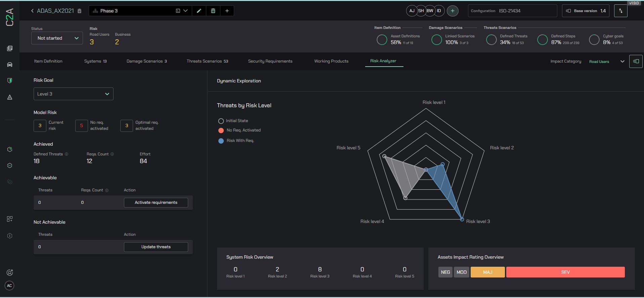Image resolution: width=644 pixels, height=298 pixels.
Task: Click the SEV impact rating bar
Action: (x=565, y=272)
